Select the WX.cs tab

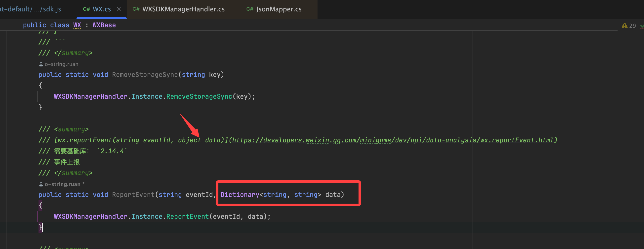click(102, 9)
